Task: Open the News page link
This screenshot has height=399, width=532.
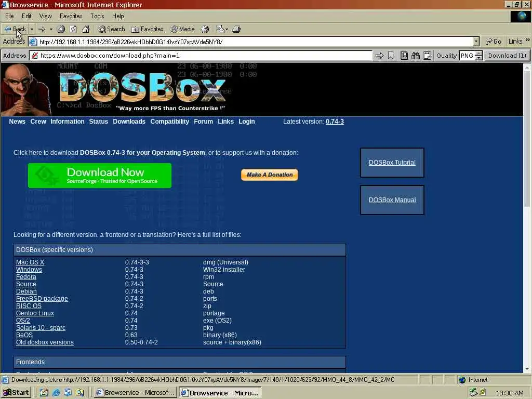Action: 17,122
